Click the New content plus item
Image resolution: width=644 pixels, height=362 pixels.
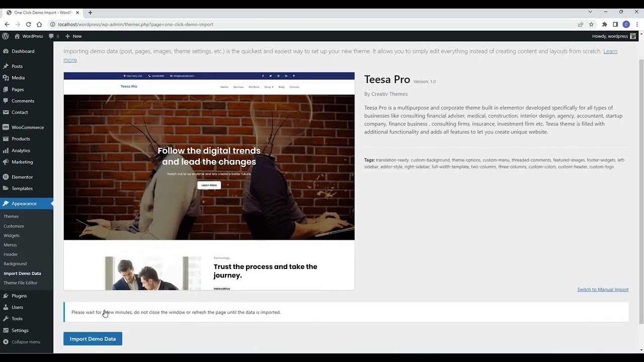tap(73, 36)
